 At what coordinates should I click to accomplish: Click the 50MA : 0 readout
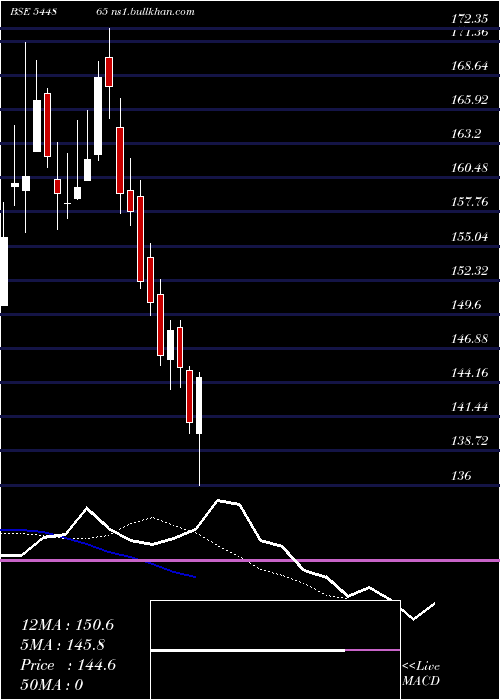pyautogui.click(x=52, y=685)
